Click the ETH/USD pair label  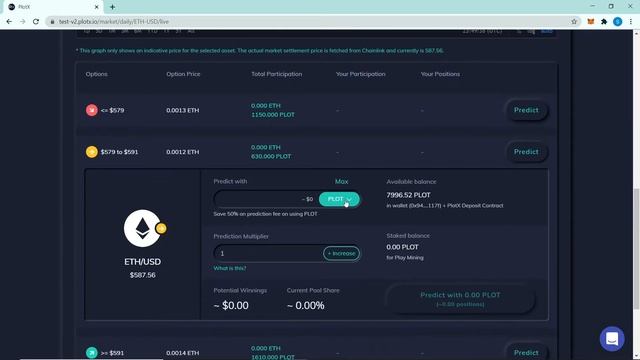click(142, 262)
